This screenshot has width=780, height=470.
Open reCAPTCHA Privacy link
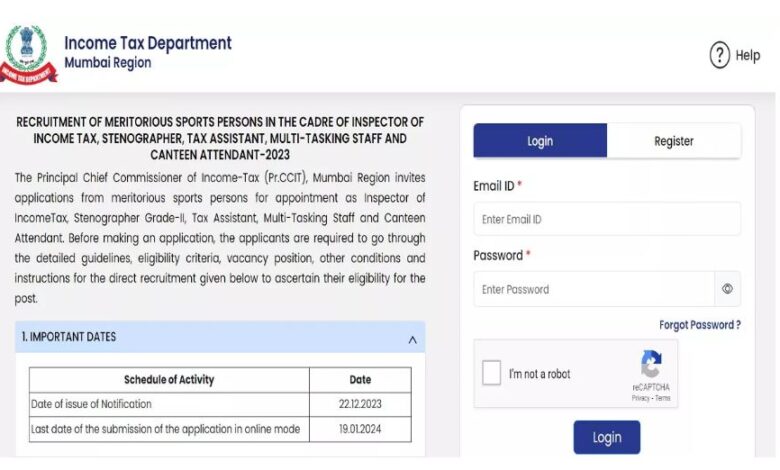pos(641,398)
